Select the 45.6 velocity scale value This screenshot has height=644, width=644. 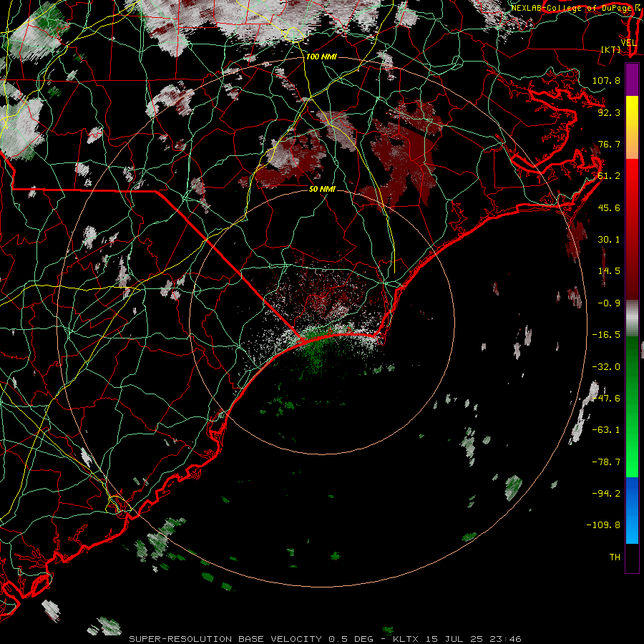(609, 208)
